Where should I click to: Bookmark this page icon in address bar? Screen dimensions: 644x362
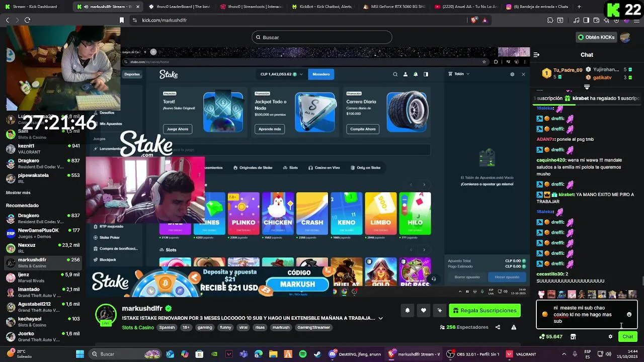(x=121, y=20)
